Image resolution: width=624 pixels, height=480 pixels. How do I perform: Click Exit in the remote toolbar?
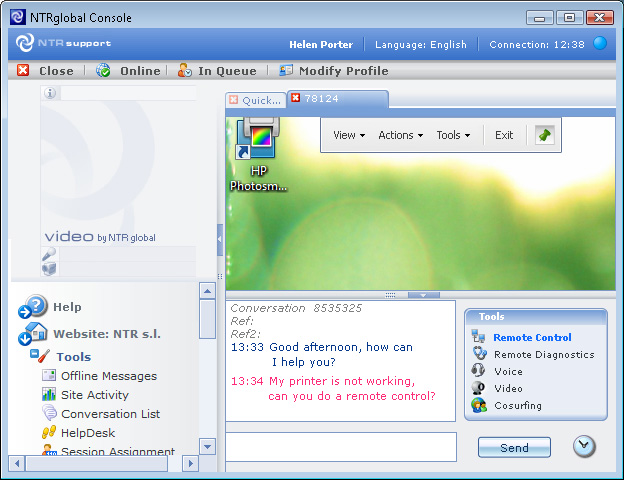tap(504, 135)
